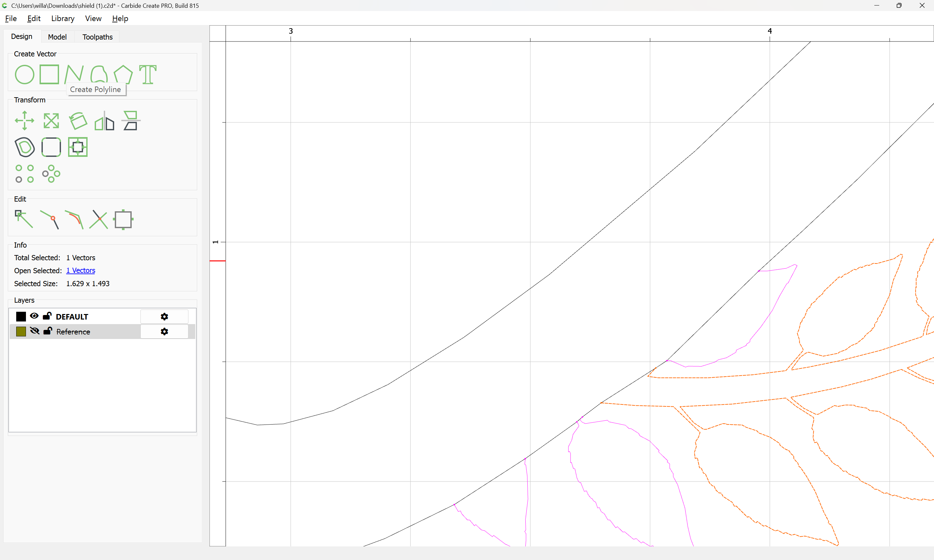
Task: Activate the Rotate transform tool
Action: tap(78, 121)
